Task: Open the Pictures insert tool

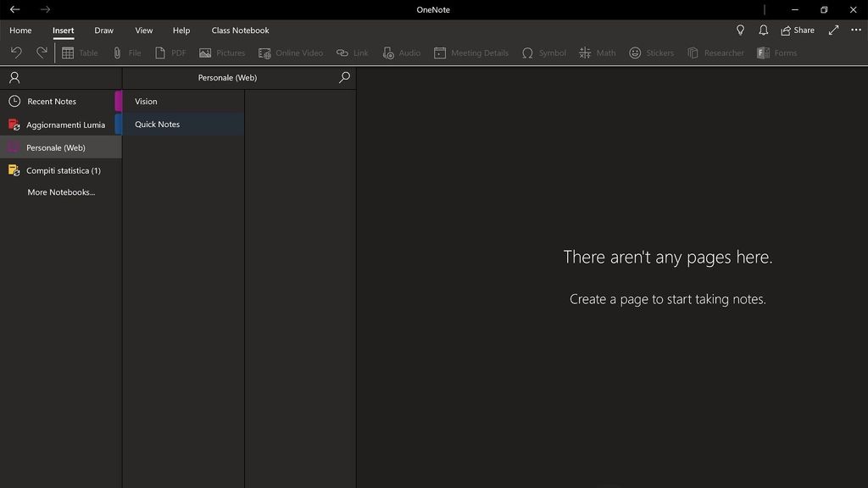Action: [221, 52]
